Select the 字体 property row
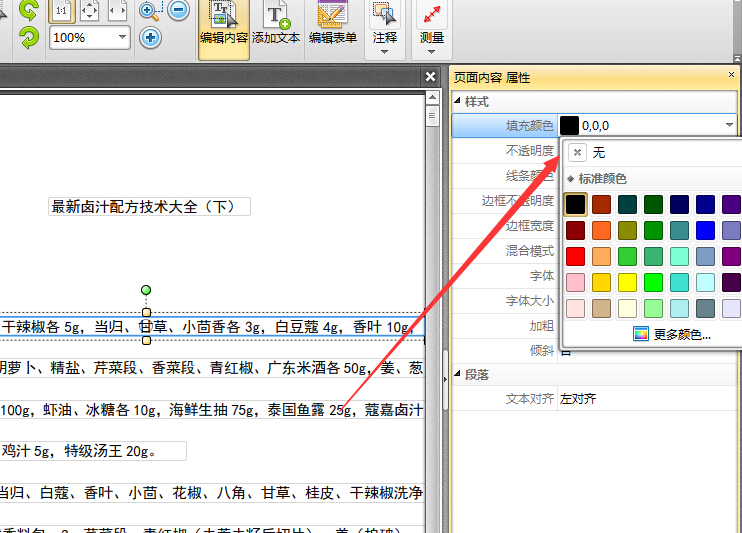This screenshot has width=742, height=533. click(505, 275)
